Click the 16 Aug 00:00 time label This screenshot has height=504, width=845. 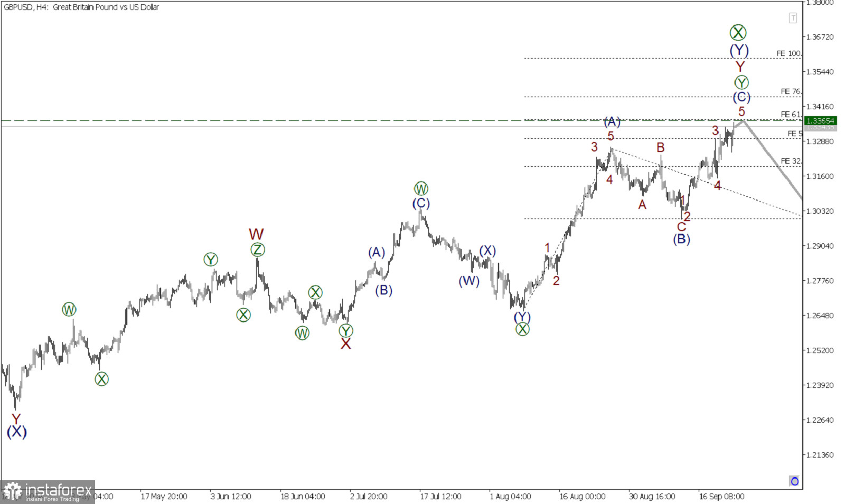(x=583, y=497)
